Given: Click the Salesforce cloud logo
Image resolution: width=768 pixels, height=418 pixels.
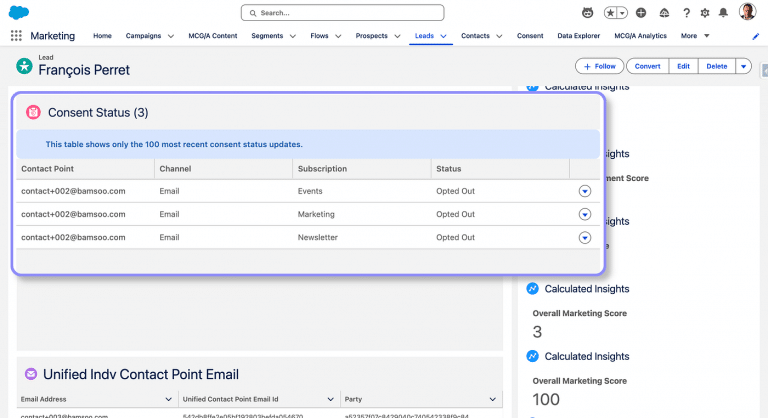Looking at the screenshot, I should (19, 12).
